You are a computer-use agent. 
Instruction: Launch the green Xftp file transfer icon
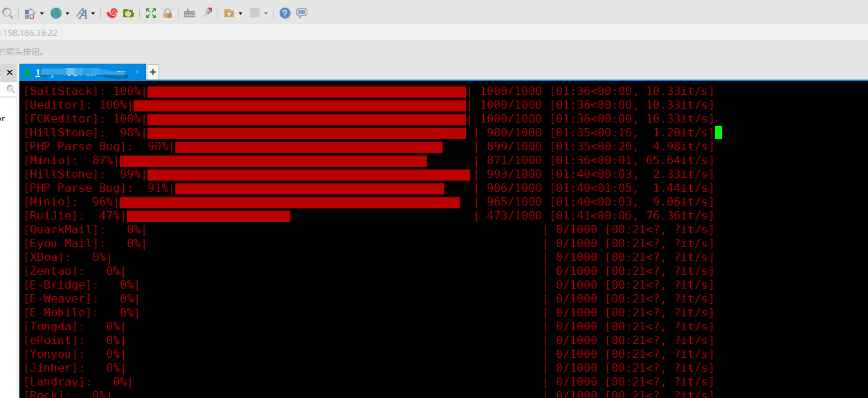(128, 13)
